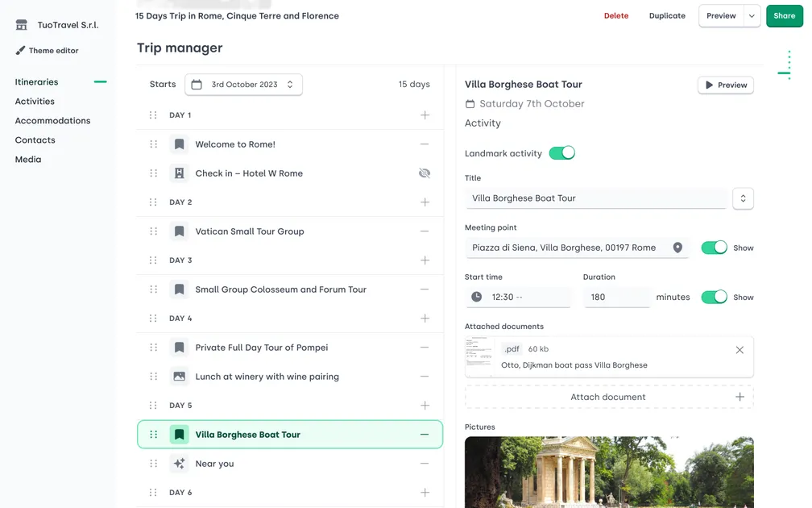Click the Attach document button

click(607, 396)
